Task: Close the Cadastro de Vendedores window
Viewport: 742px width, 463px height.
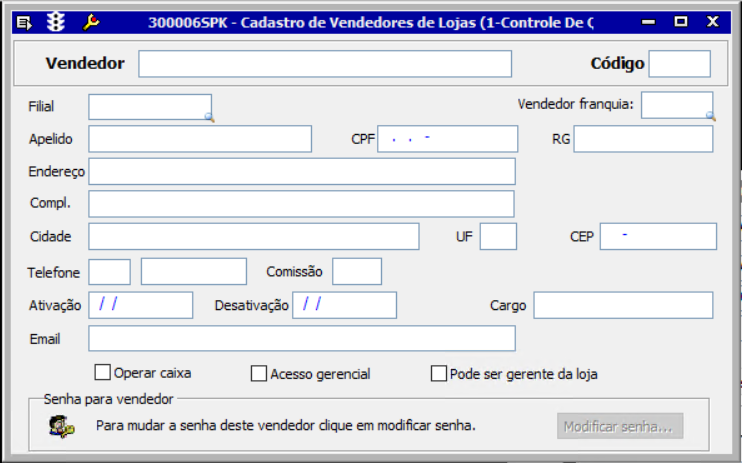Action: 713,22
